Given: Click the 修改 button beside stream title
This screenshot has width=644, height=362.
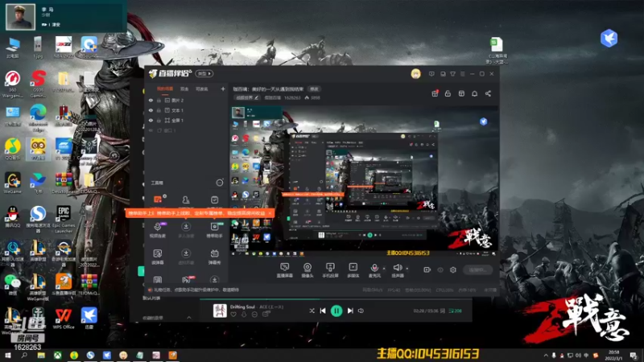Looking at the screenshot, I should pyautogui.click(x=314, y=89).
